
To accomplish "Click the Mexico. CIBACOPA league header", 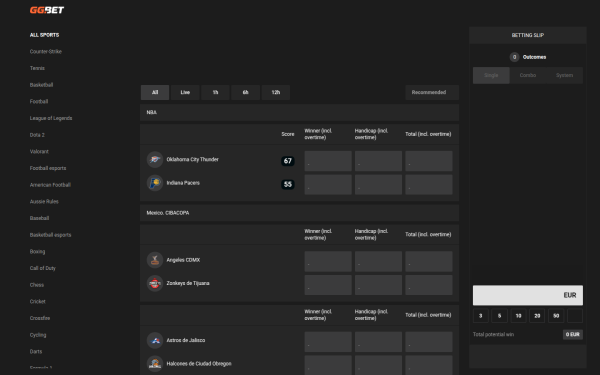I will tap(299, 213).
